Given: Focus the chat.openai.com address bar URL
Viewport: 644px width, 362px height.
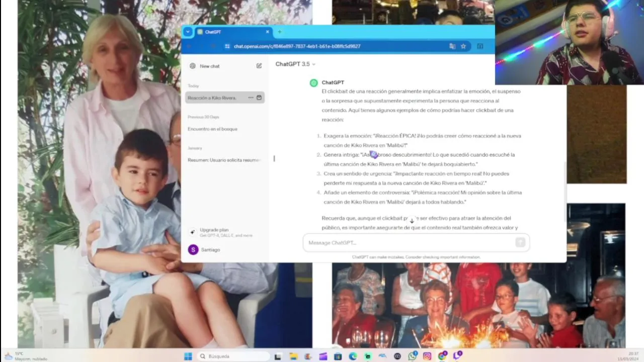Looking at the screenshot, I should click(297, 46).
